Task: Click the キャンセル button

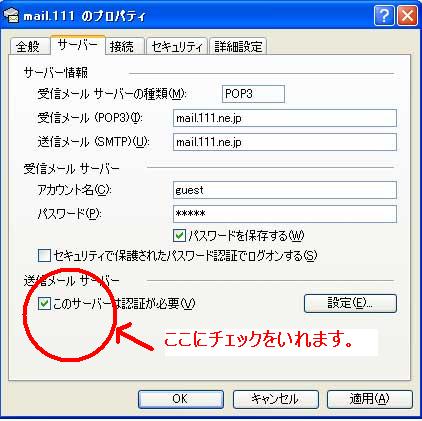Action: click(275, 399)
